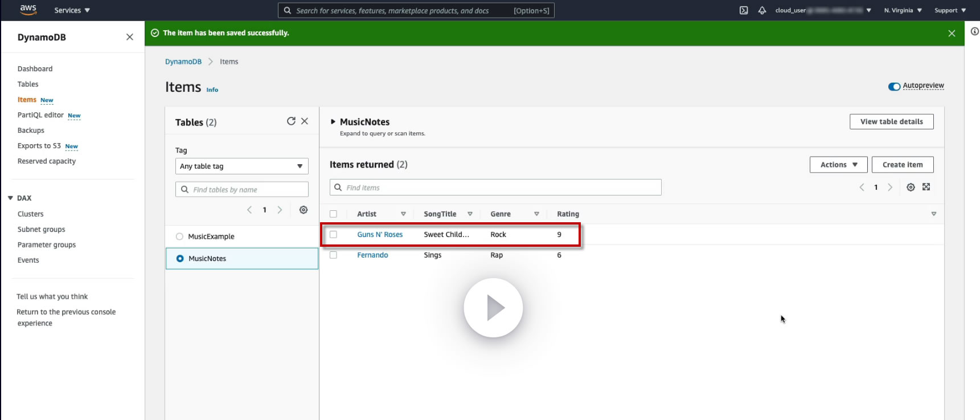The image size is (980, 420).
Task: Expand the MusicNotes query section
Action: pos(333,122)
